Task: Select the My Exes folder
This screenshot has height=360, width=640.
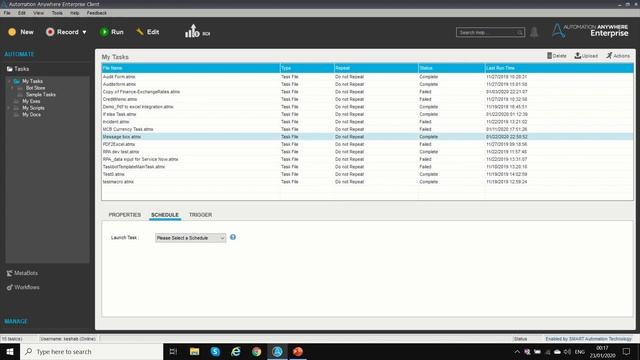Action: pyautogui.click(x=31, y=101)
